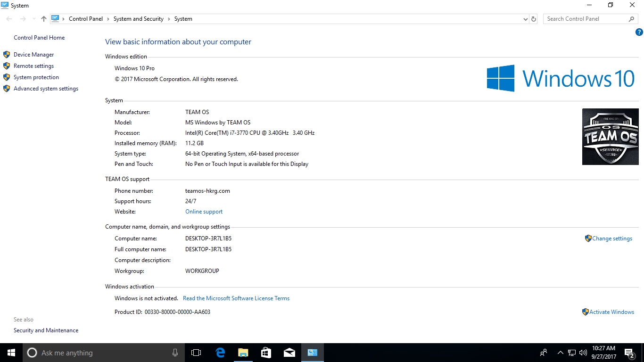
Task: Launch File Explorer from the taskbar
Action: point(243,353)
